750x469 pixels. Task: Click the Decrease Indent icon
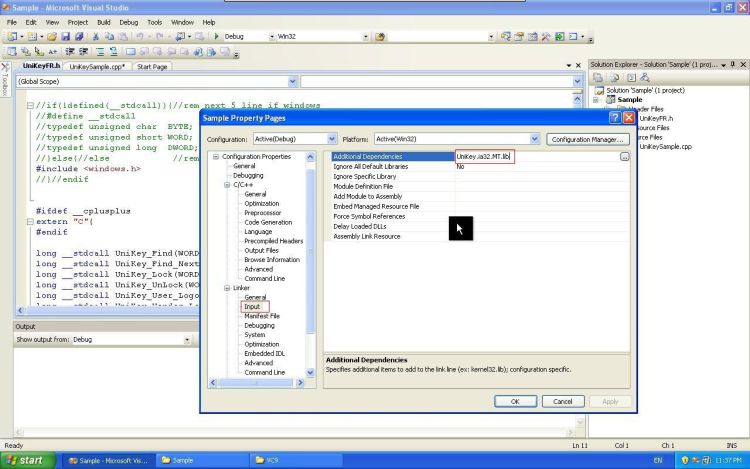(70, 52)
